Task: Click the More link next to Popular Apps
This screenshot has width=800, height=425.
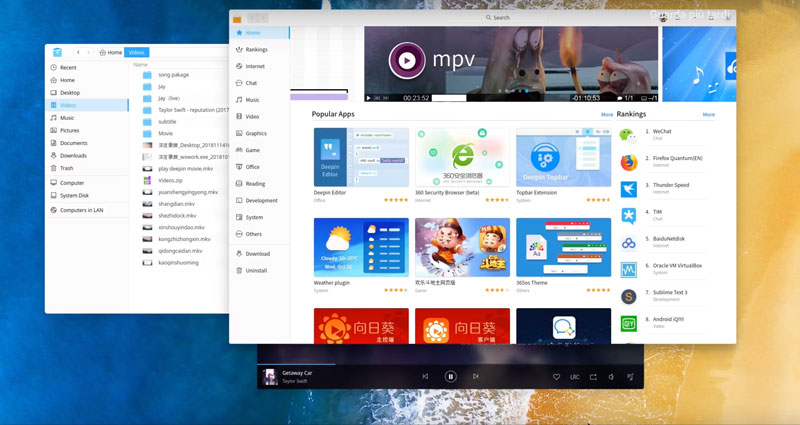Action: point(607,115)
